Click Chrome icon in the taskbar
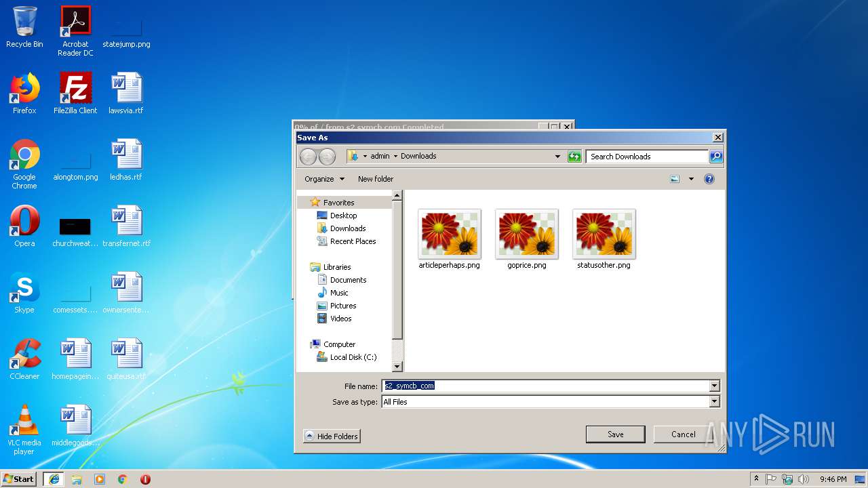Image resolution: width=868 pixels, height=488 pixels. coord(123,479)
